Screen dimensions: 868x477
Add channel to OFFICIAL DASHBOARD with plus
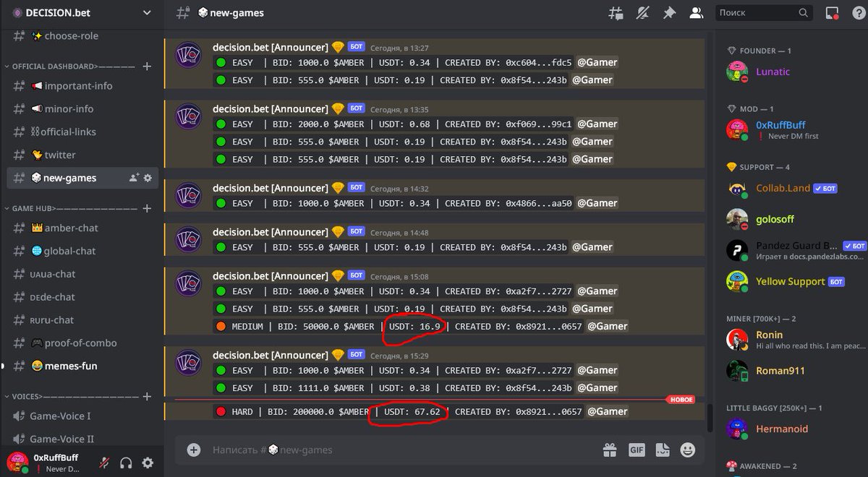pyautogui.click(x=147, y=66)
